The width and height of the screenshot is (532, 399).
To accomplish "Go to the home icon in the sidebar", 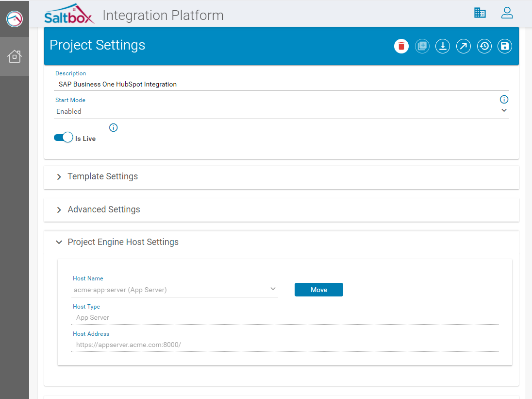I will tap(15, 56).
